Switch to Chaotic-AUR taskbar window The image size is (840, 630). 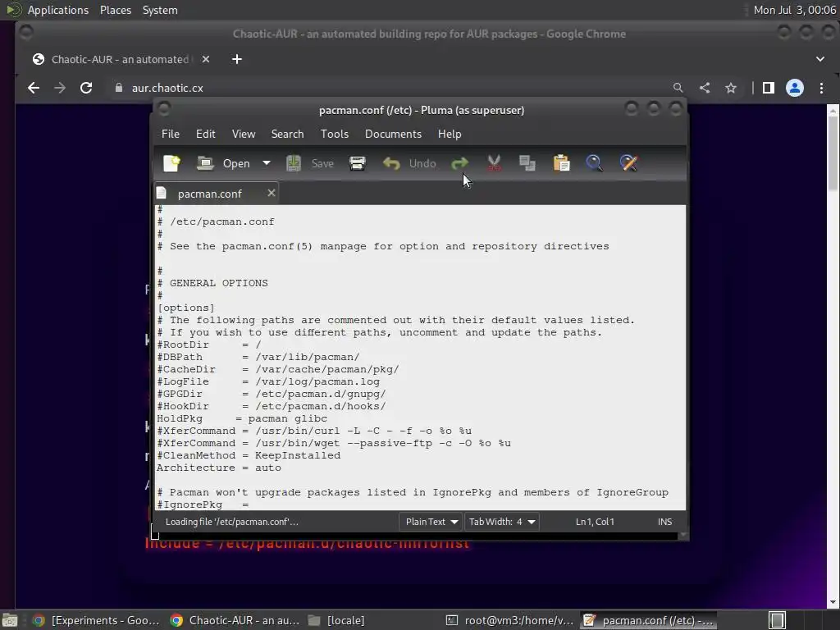tap(235, 620)
